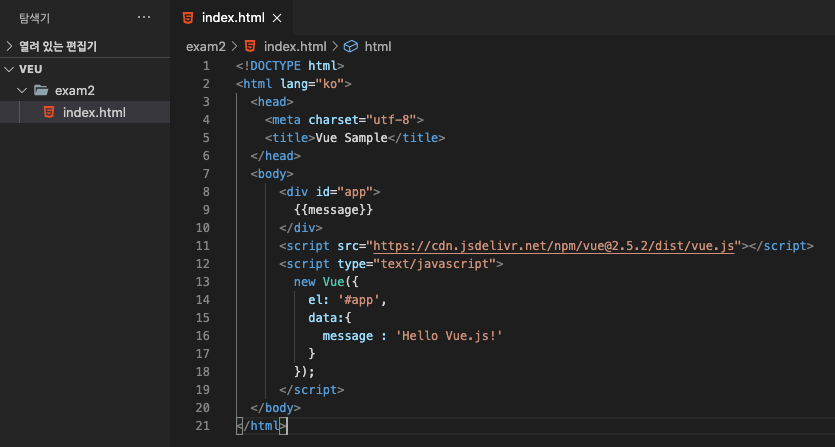Screen dimensions: 835x447
Task: Click the data:{ property on line 15
Action: pyautogui.click(x=330, y=318)
